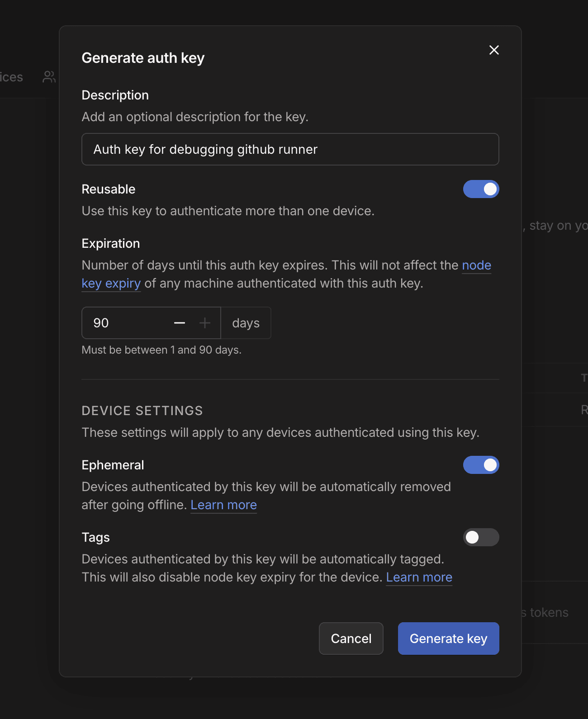Screen dimensions: 588x719
Task: Open Learn more link under Tags
Action: (x=419, y=577)
